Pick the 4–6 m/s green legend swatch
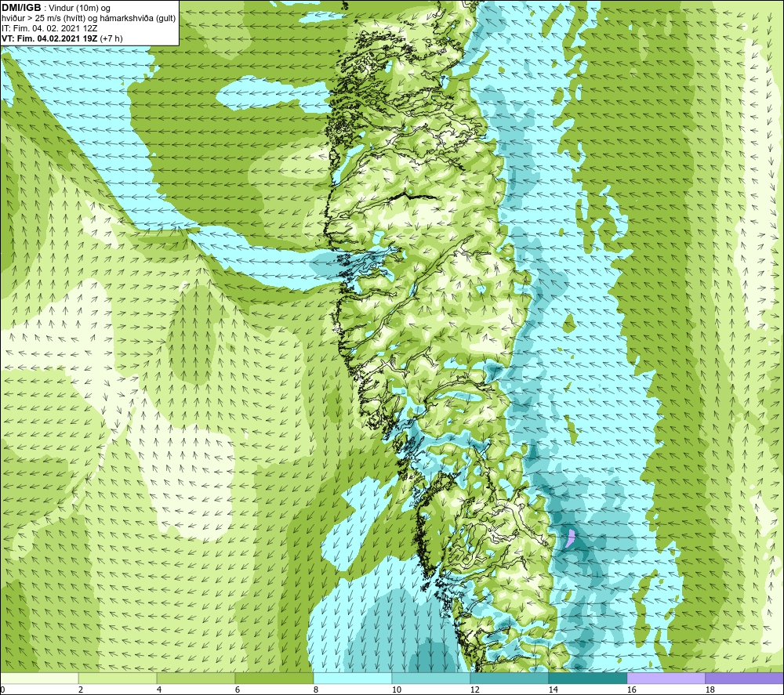The image size is (784, 695). click(x=196, y=678)
